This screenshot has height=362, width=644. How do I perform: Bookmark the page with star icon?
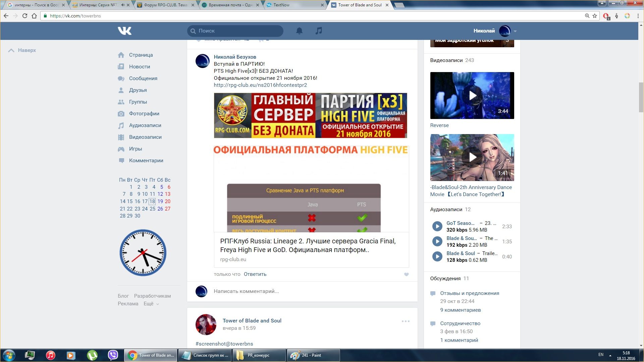595,16
